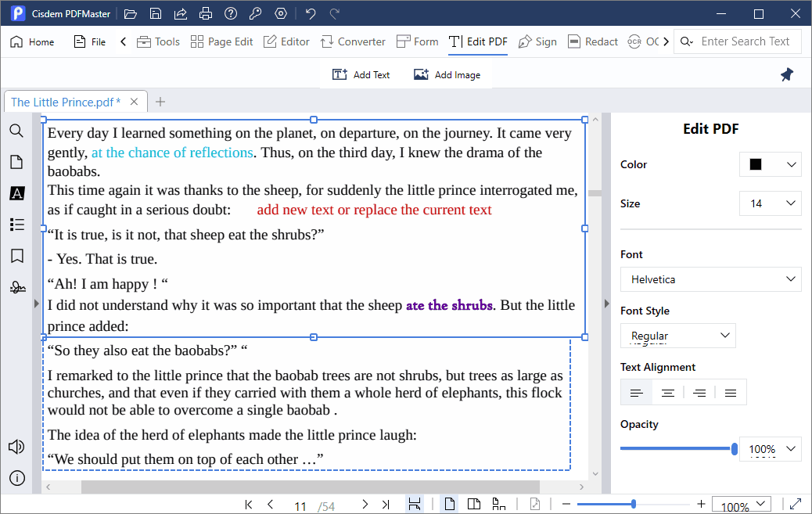Center align the text

pyautogui.click(x=668, y=393)
